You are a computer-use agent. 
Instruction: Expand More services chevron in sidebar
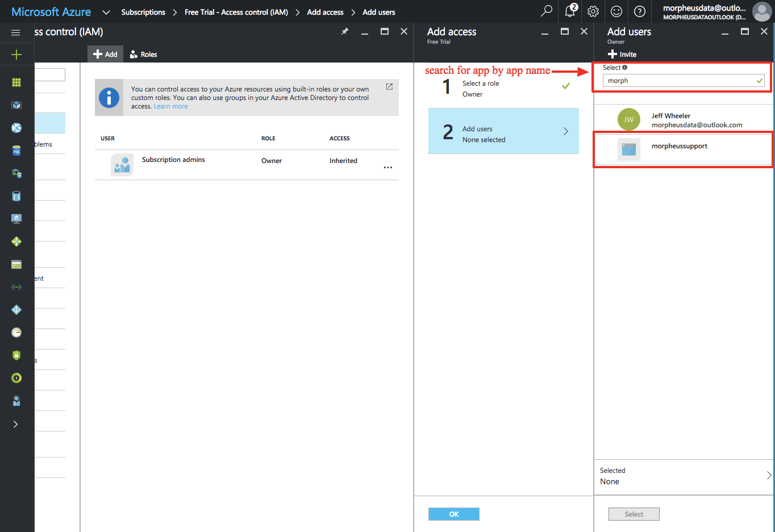[x=15, y=424]
